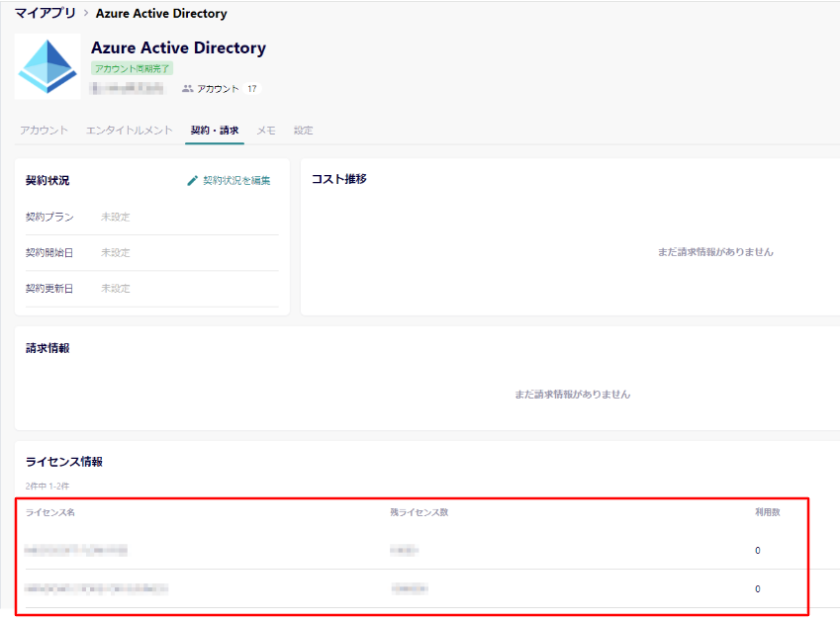Click the 2件中 1-2件 count text
840x623 pixels.
[47, 486]
